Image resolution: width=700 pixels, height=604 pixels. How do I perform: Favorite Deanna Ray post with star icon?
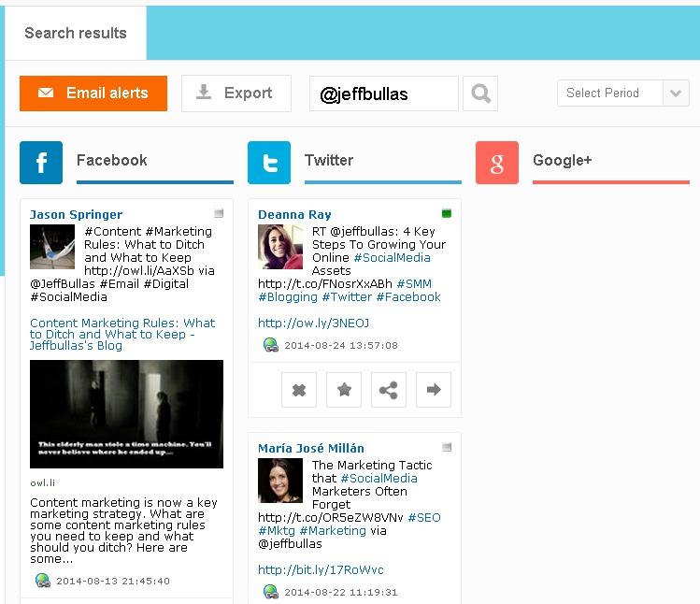tap(344, 390)
